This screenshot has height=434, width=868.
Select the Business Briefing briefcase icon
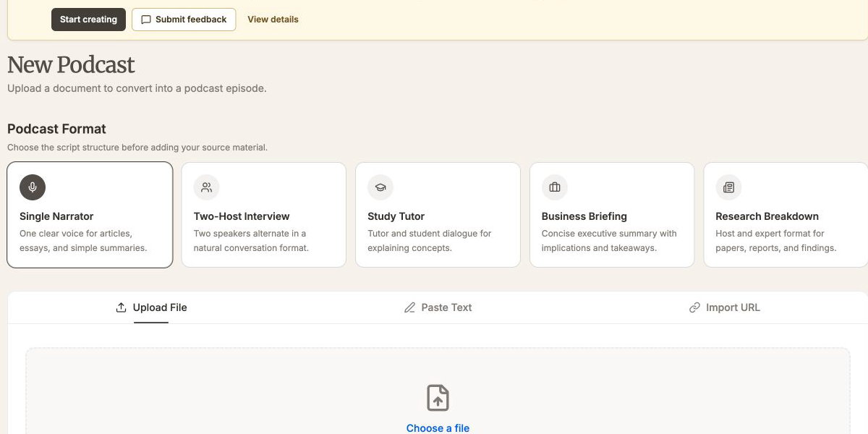(555, 187)
